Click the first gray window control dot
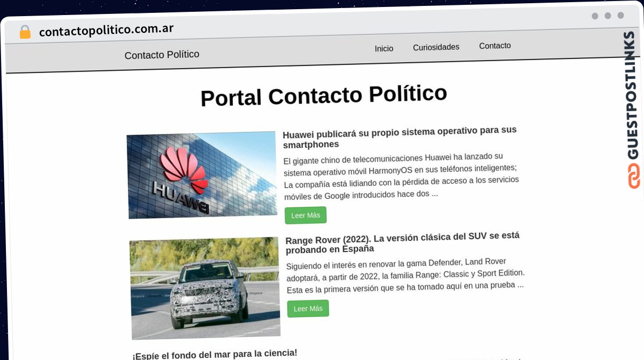The width and height of the screenshot is (644, 360). click(x=595, y=16)
